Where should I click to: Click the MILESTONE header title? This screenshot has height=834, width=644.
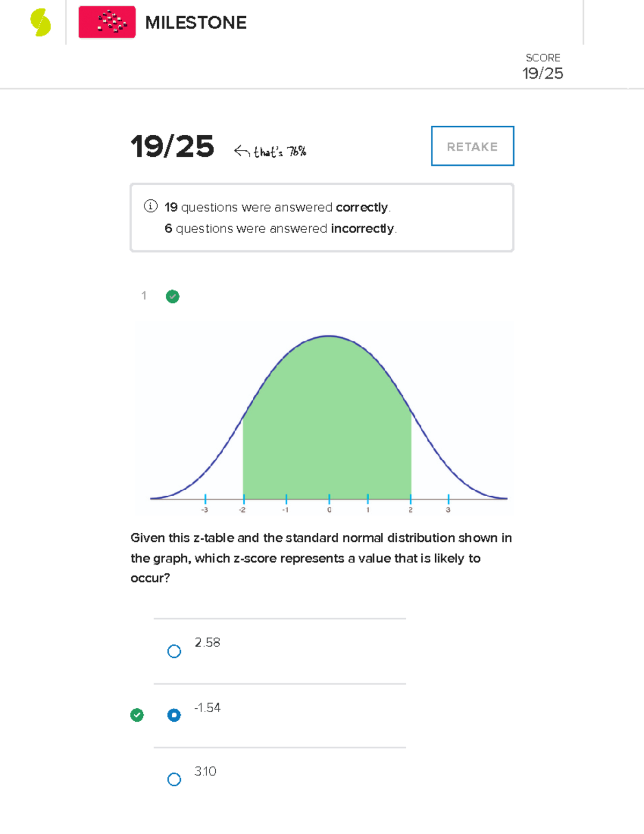tap(196, 23)
